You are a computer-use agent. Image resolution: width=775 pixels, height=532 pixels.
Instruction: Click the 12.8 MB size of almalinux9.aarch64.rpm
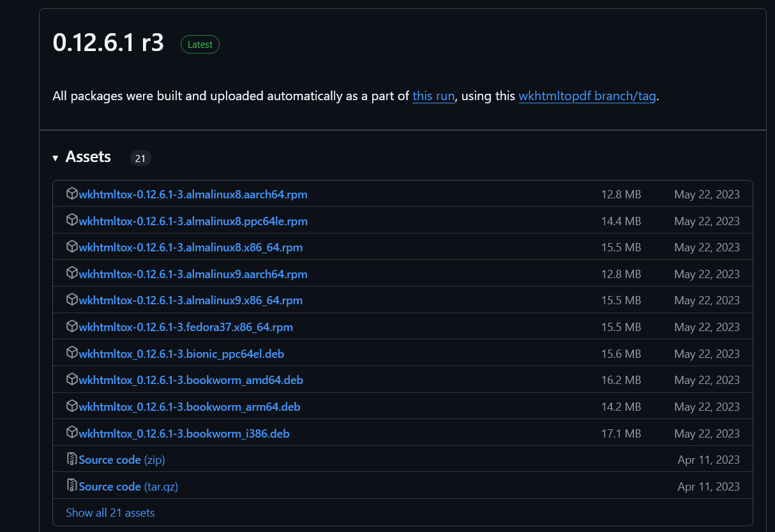pyautogui.click(x=621, y=274)
